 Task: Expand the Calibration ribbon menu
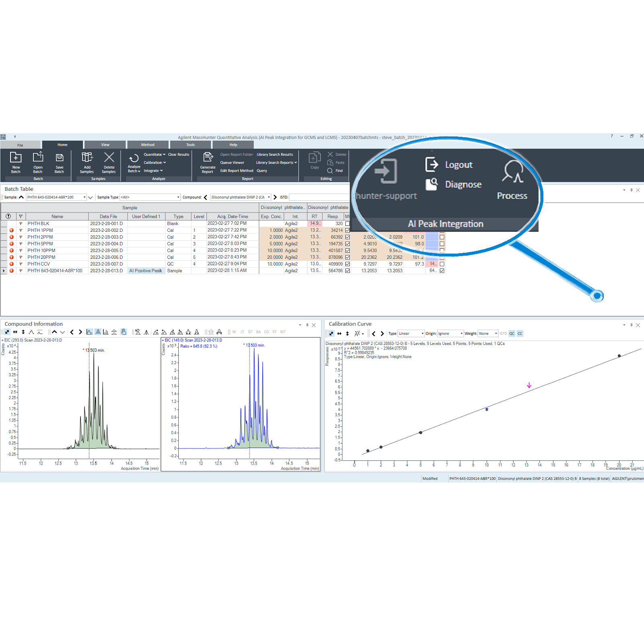(x=155, y=163)
